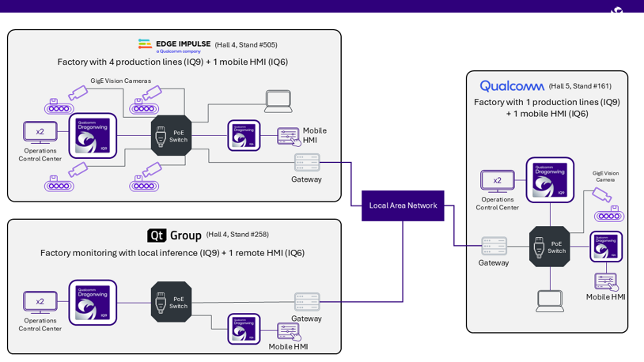Image resolution: width=644 pixels, height=362 pixels.
Task: Click 'Mobile HMI' label in Qt Group panel
Action: tap(288, 347)
